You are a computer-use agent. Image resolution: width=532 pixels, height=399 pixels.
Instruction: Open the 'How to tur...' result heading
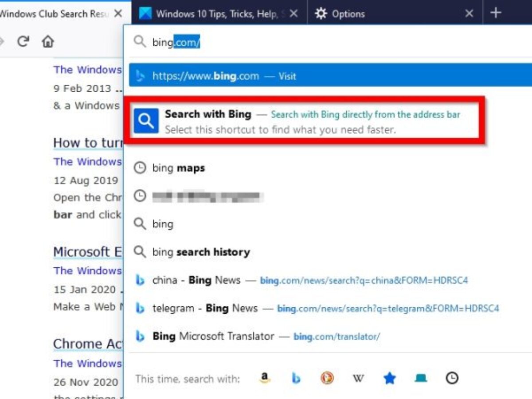[87, 143]
